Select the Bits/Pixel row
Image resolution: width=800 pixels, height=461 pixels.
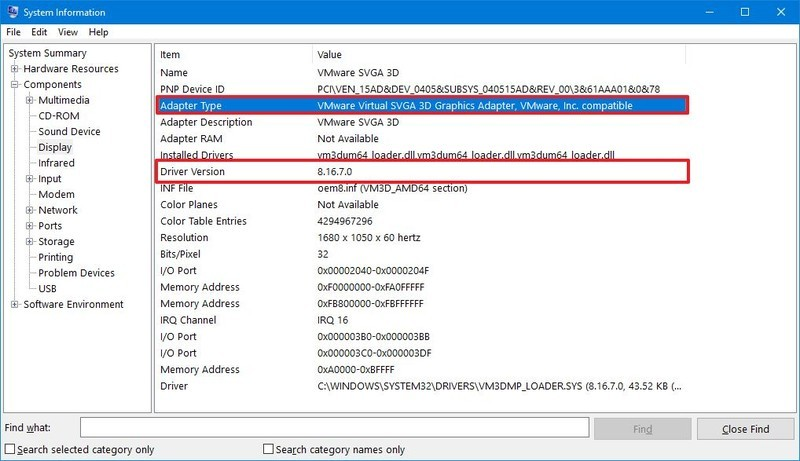[x=422, y=254]
